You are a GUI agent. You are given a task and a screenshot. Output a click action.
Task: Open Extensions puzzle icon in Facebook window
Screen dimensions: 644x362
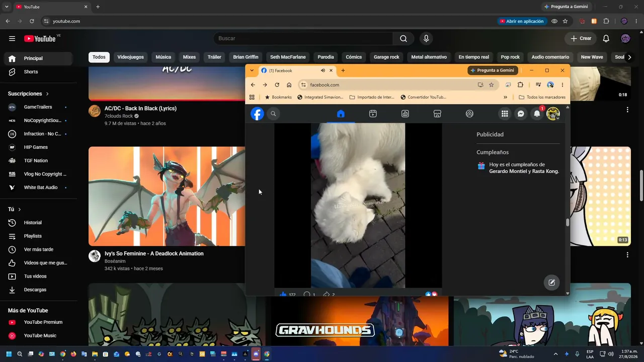[520, 85]
